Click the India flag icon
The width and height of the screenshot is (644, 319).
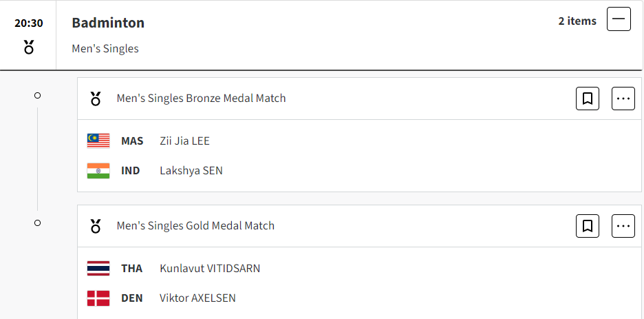[98, 171]
